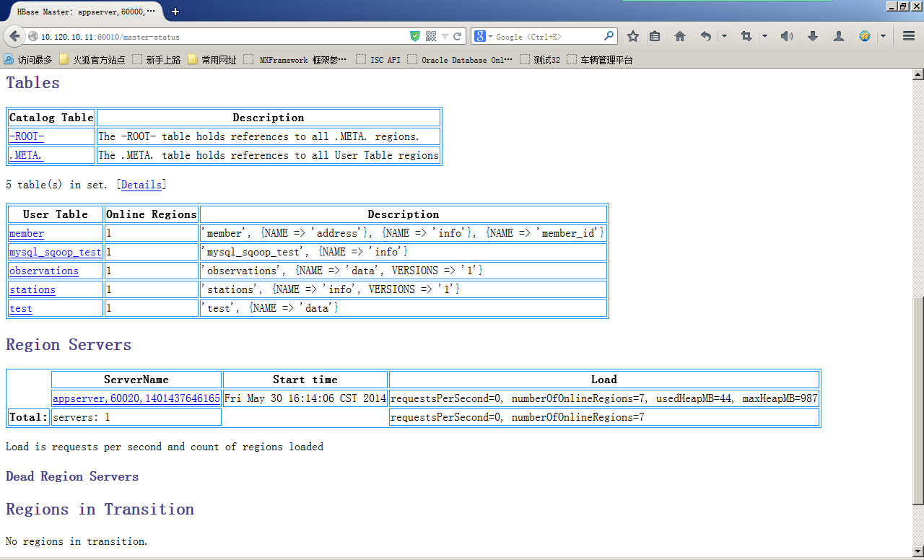Viewport: 924px width, 560px height.
Task: Go to the home page icon
Action: click(x=680, y=36)
